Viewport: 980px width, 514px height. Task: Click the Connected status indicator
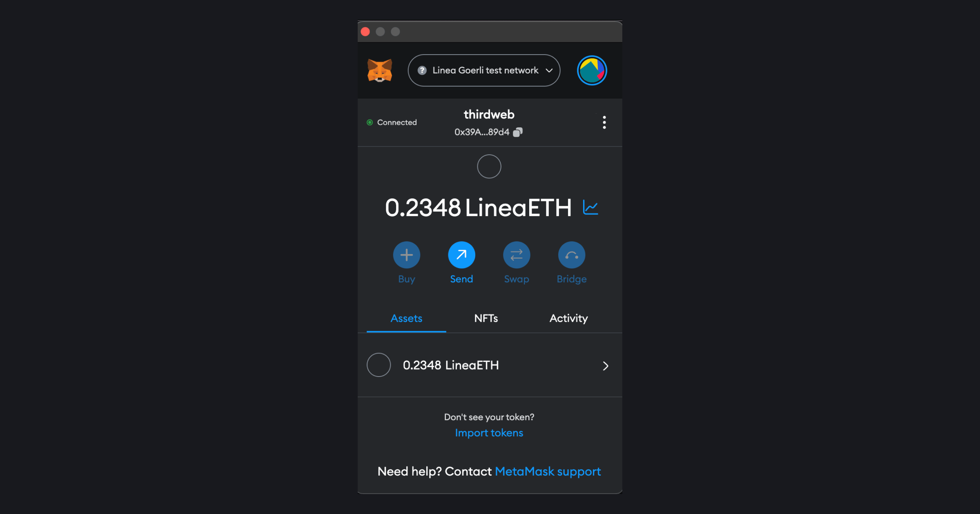point(392,122)
